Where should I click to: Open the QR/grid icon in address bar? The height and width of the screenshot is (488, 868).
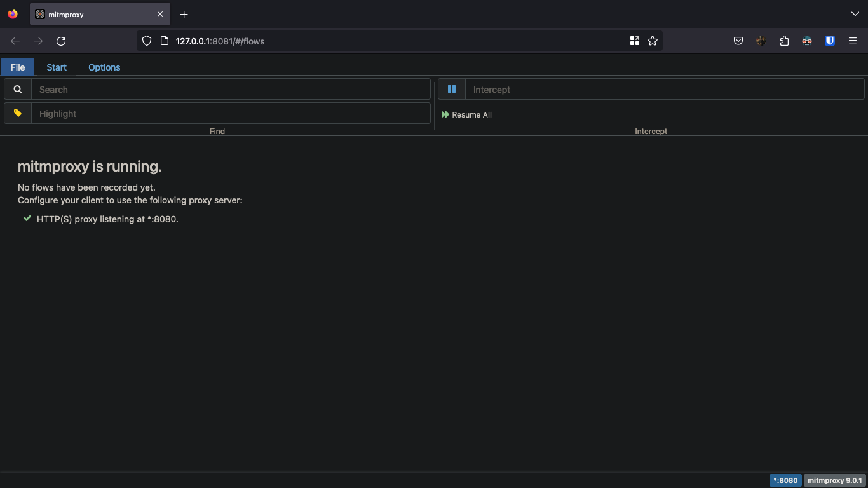(634, 41)
